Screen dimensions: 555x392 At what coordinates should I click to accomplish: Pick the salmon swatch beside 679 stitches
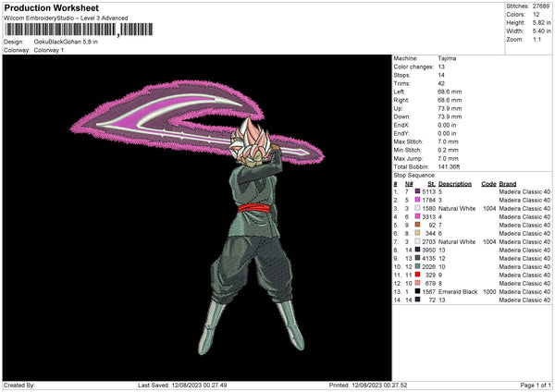coord(418,283)
